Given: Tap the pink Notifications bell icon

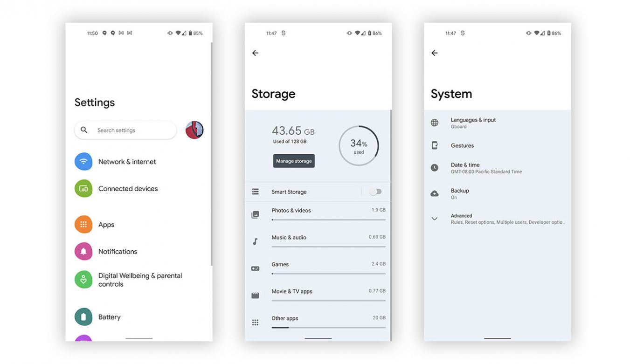Looking at the screenshot, I should [x=83, y=252].
